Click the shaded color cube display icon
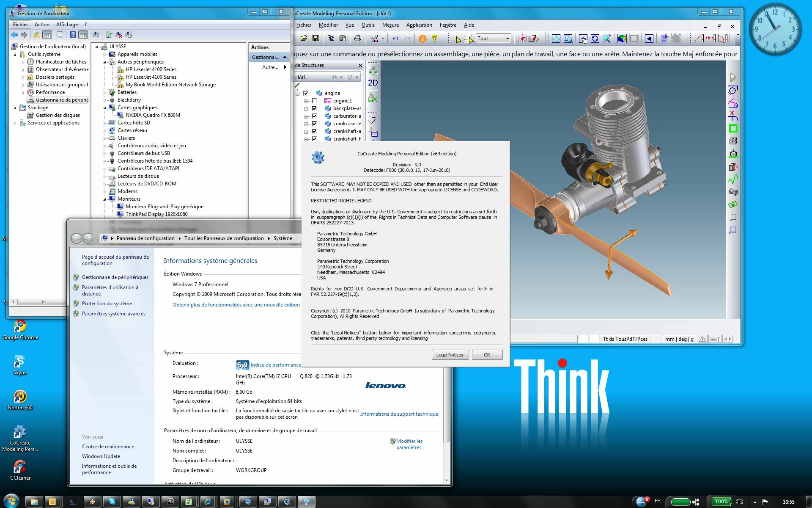 point(622,39)
